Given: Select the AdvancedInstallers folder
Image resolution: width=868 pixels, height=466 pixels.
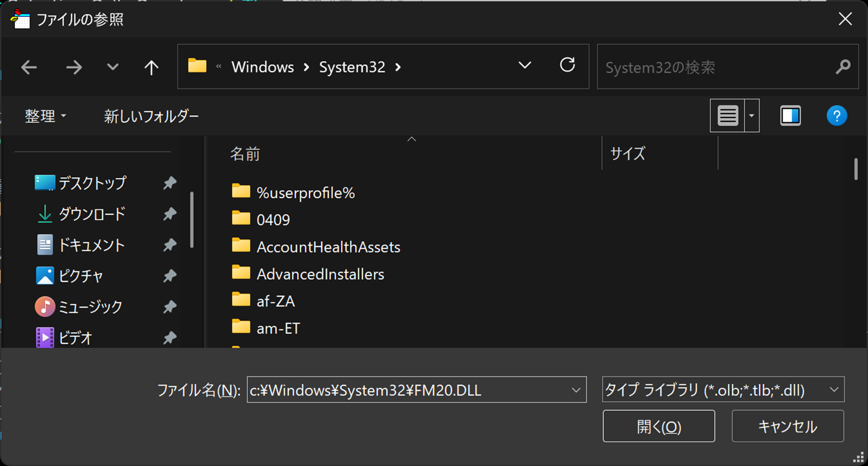Looking at the screenshot, I should (x=308, y=274).
